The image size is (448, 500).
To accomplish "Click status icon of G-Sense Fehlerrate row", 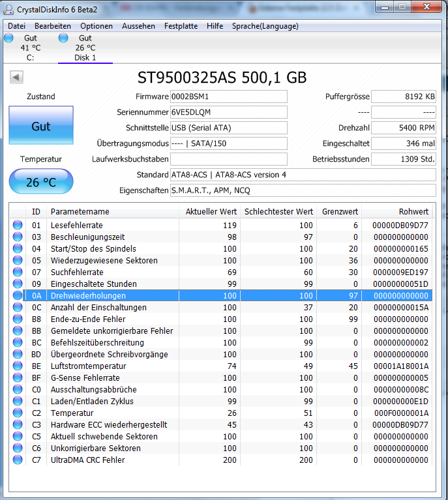I will point(18,378).
